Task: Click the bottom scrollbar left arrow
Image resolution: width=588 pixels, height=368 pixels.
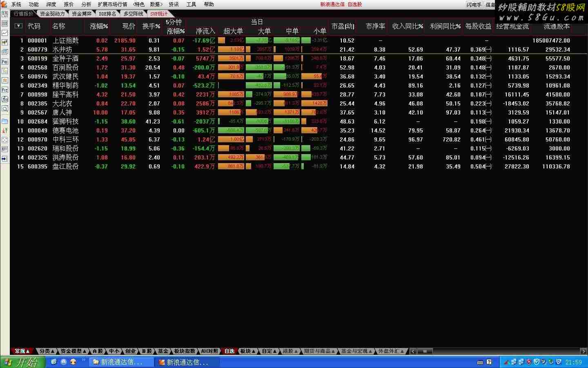Action: (x=413, y=351)
